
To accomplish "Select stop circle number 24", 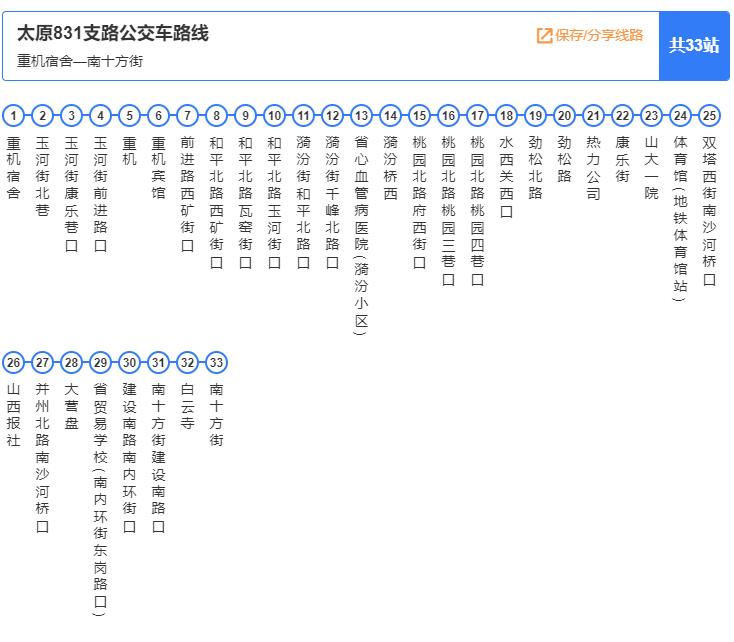I will coord(681,116).
